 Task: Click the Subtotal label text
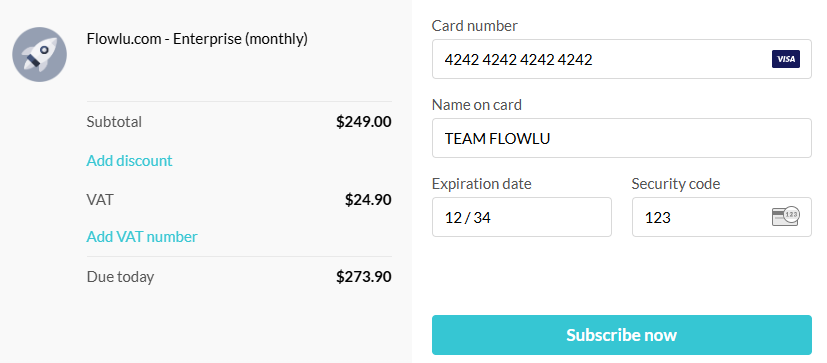click(x=114, y=122)
